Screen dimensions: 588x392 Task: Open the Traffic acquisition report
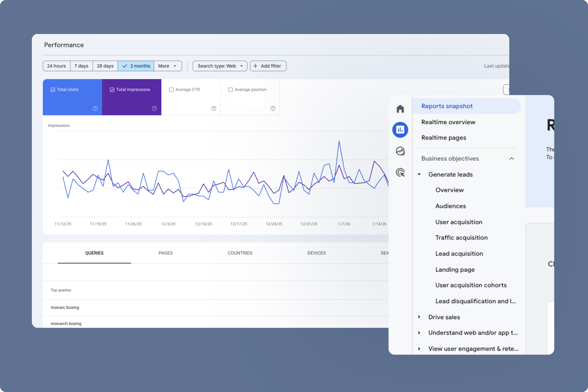point(461,237)
